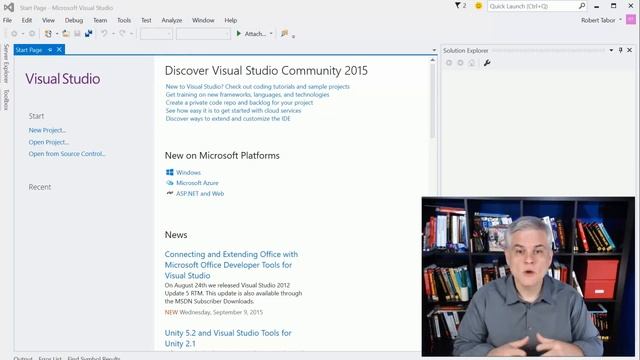Click the Quick Launch magnifier icon
This screenshot has width=640, height=360.
(x=582, y=6)
